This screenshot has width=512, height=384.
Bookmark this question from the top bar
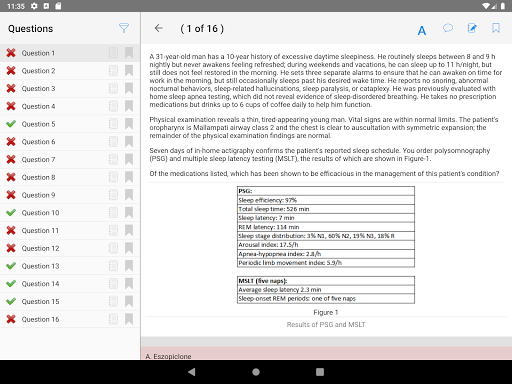(x=496, y=28)
